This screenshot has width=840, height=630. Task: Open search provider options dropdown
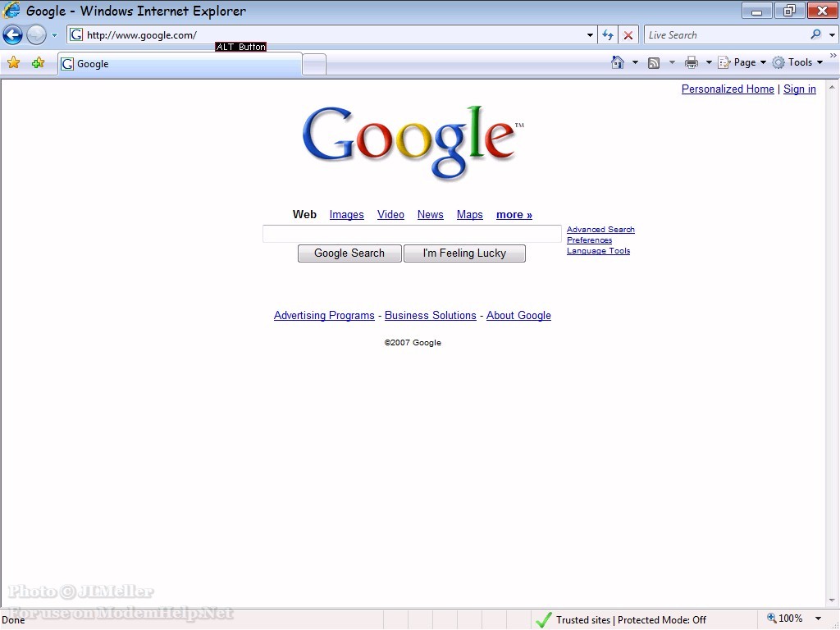point(832,35)
